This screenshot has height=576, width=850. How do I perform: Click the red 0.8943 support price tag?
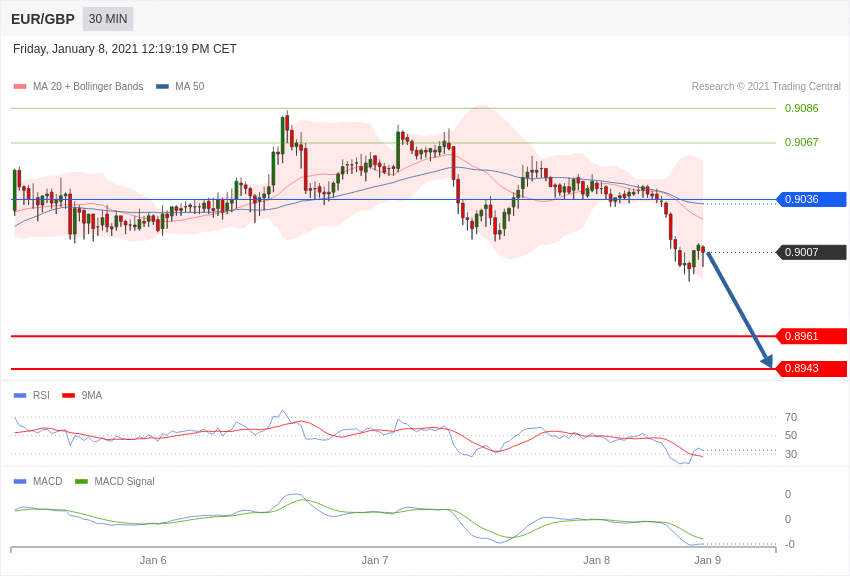(x=812, y=368)
